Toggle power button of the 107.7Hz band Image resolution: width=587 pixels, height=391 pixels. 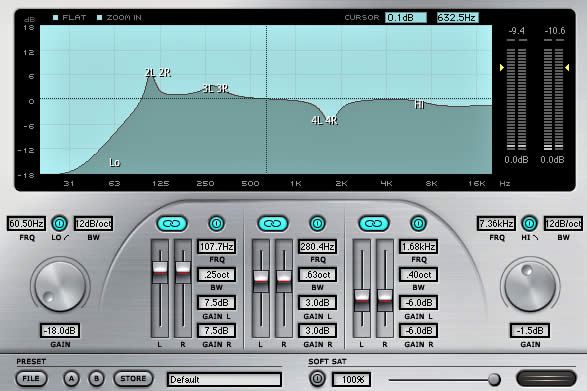[216, 224]
